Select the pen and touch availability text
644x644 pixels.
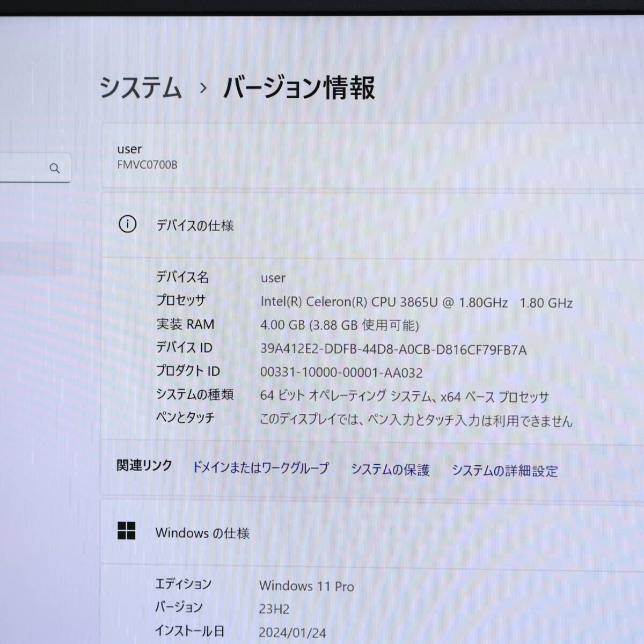coord(416,420)
